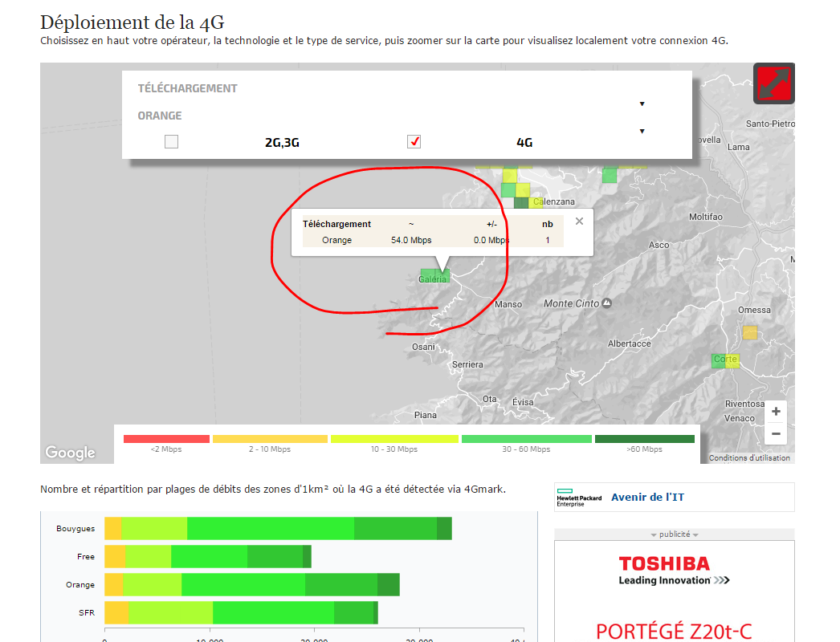Click the Google logo on the map
840x642 pixels.
[70, 453]
